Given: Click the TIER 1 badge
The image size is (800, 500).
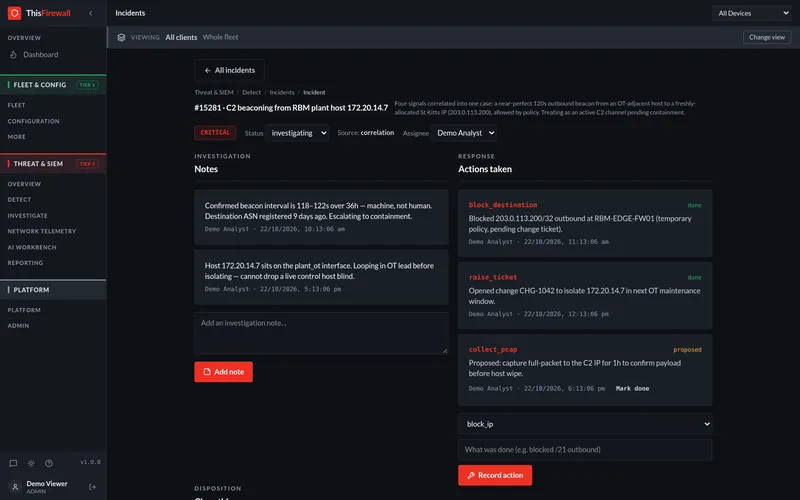Looking at the screenshot, I should pos(87,85).
